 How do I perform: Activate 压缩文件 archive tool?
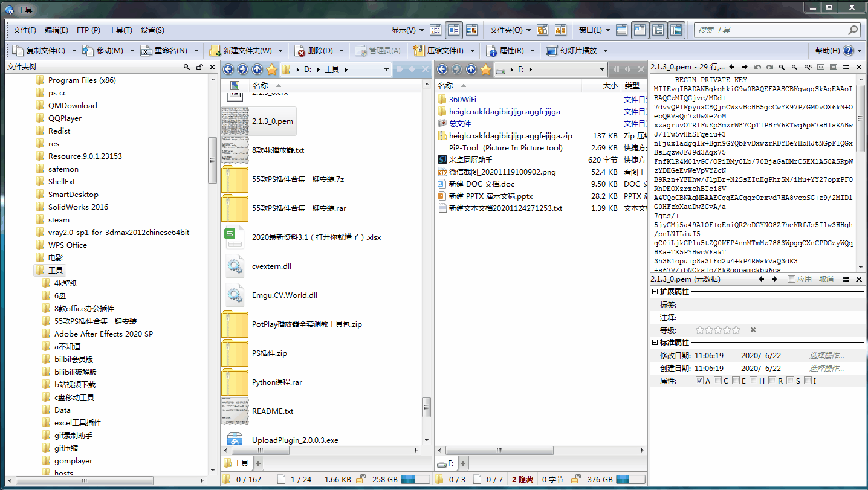(x=445, y=50)
